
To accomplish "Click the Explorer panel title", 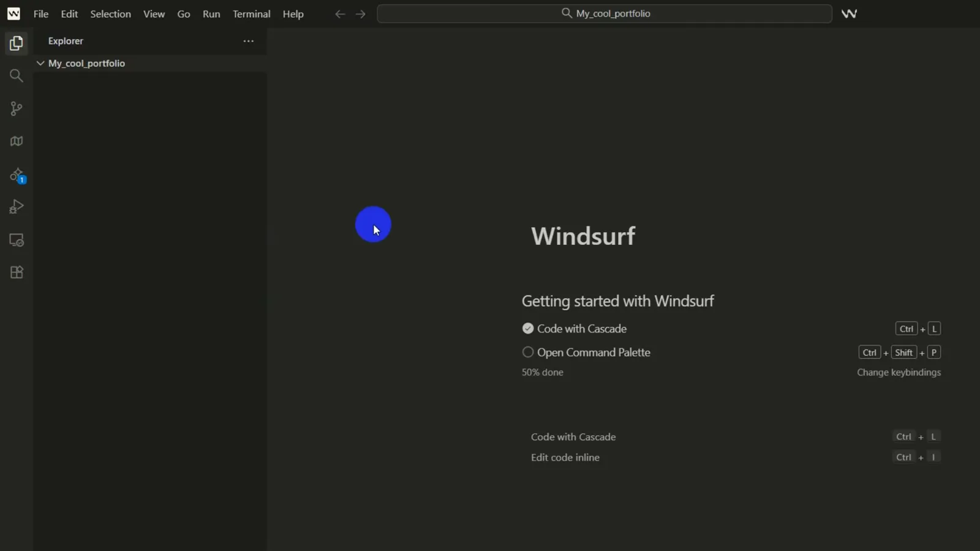I will (66, 41).
